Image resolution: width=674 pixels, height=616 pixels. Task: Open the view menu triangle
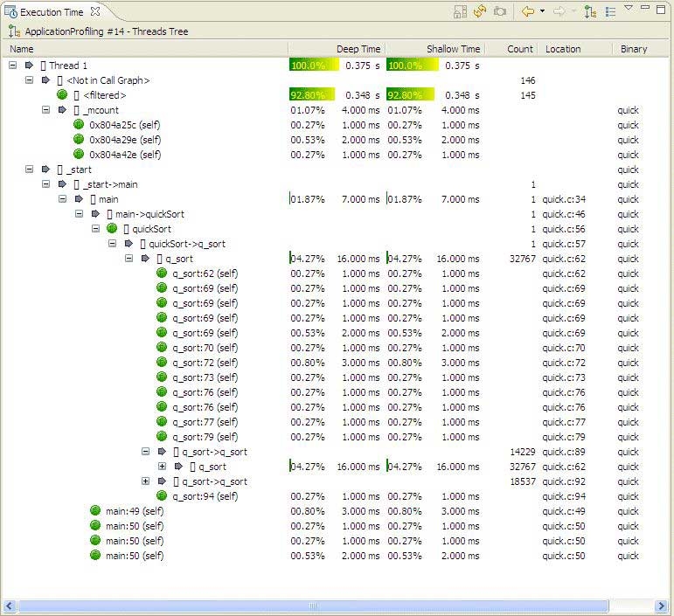628,8
